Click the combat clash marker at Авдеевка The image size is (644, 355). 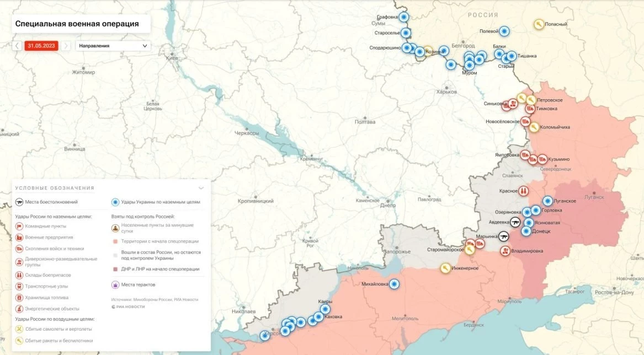point(515,222)
